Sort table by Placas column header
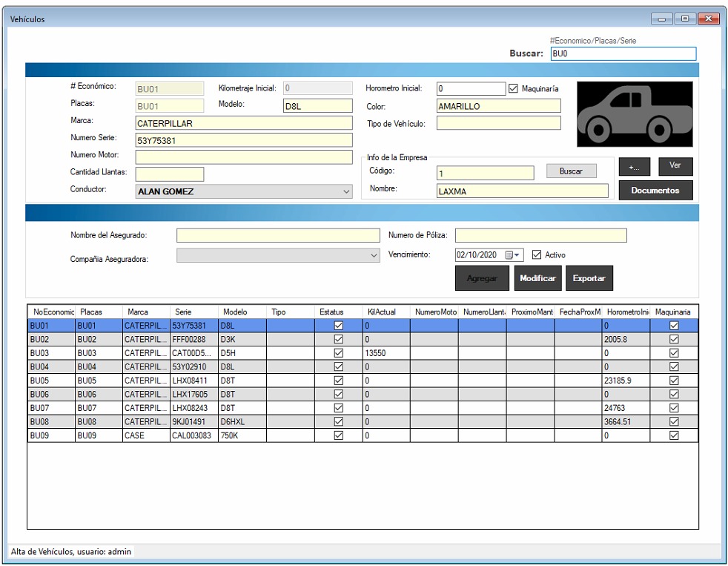 [x=99, y=312]
